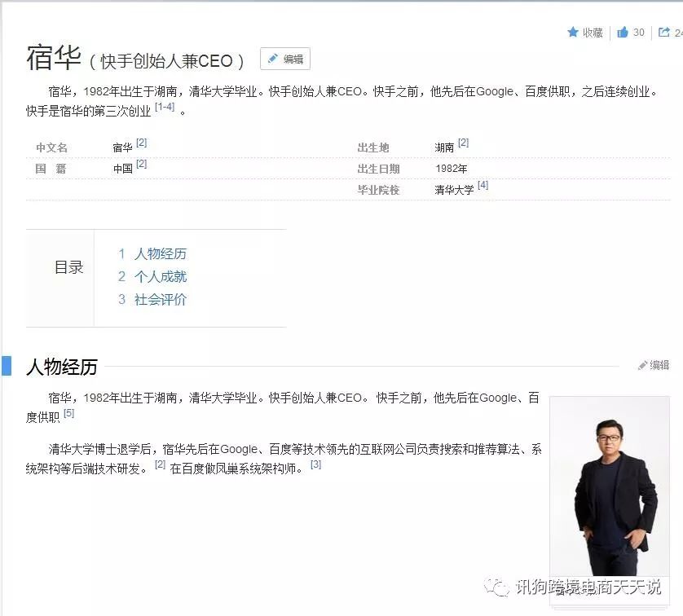
Task: Click citation [4] next to 清华大学
Action: pyautogui.click(x=483, y=186)
